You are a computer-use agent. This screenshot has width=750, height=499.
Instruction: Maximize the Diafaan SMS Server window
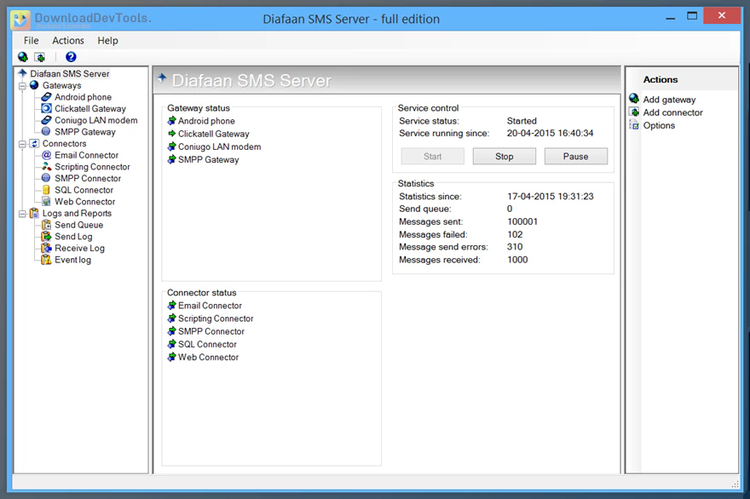pyautogui.click(x=692, y=16)
